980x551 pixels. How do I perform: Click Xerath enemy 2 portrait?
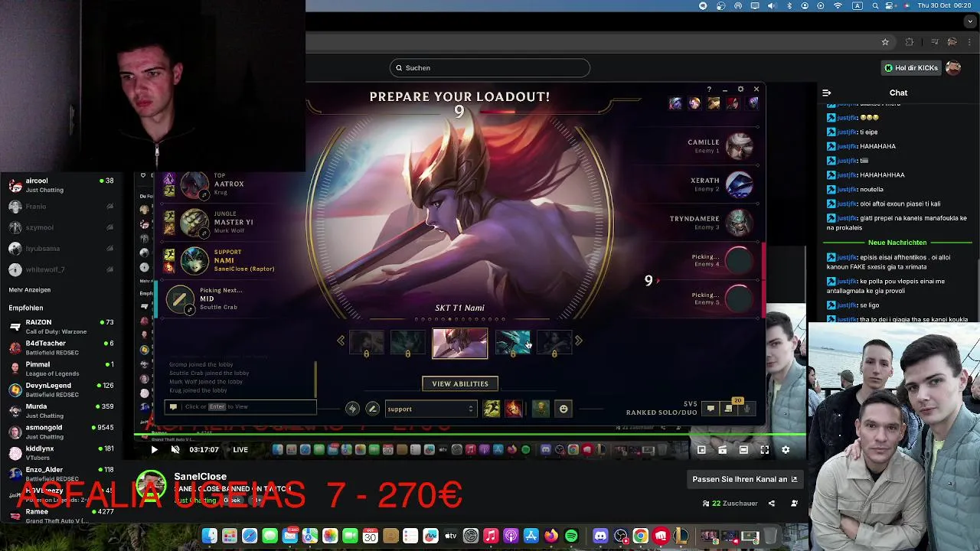[739, 184]
